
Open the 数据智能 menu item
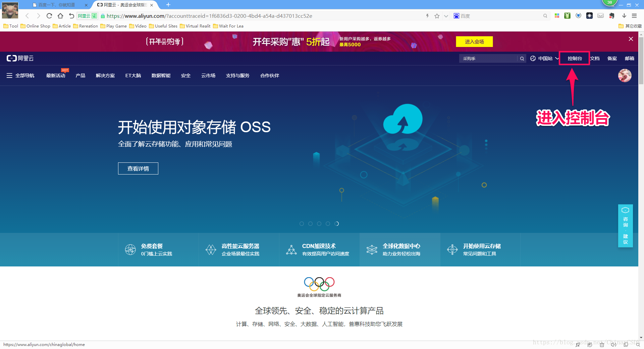(x=161, y=76)
